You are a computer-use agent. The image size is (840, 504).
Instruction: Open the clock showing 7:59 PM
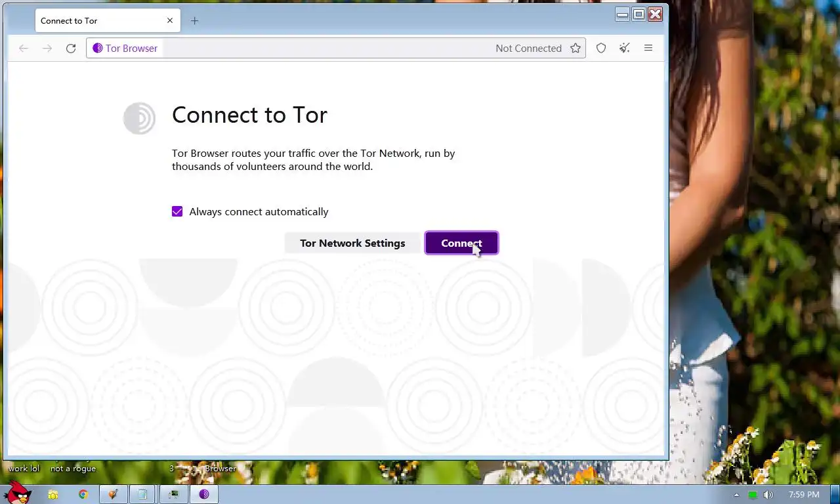coord(804,495)
